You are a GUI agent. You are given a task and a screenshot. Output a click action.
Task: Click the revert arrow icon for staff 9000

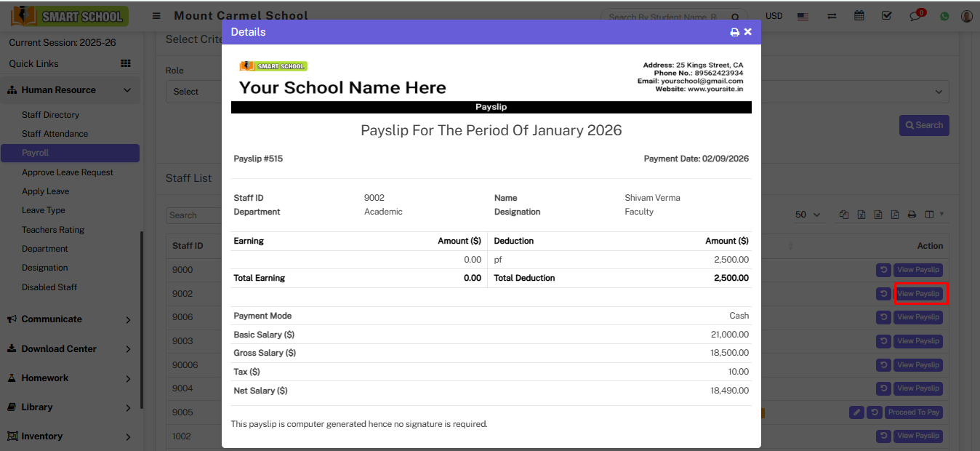click(883, 269)
